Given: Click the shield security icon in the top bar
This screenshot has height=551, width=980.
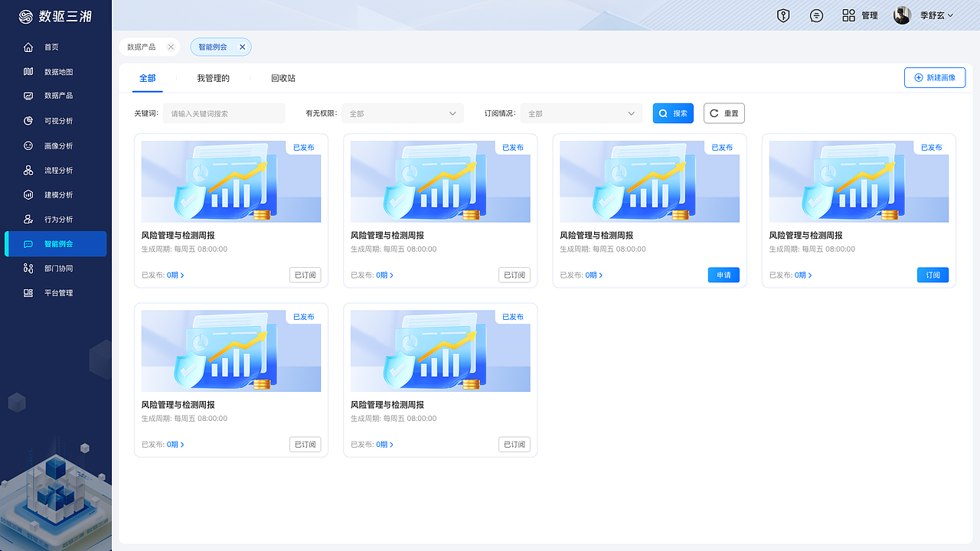Looking at the screenshot, I should pos(782,15).
